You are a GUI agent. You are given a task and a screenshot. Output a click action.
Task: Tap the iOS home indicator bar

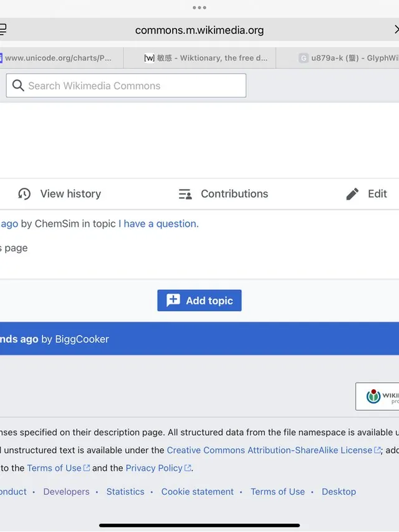[199, 525]
